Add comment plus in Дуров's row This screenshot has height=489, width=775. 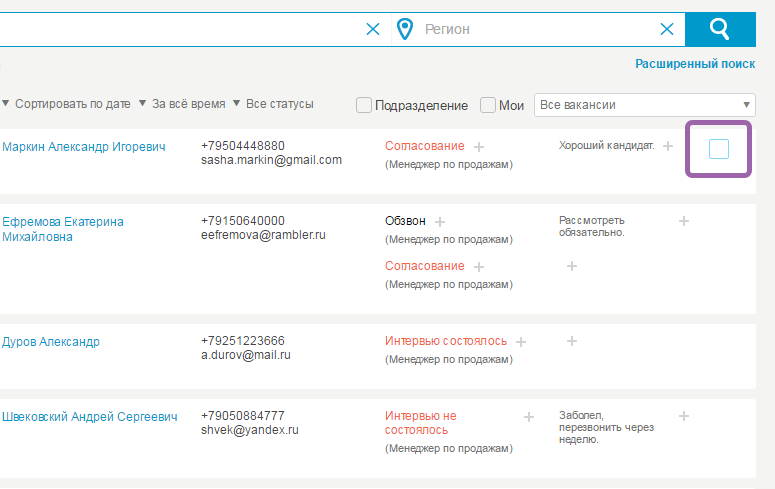click(572, 341)
